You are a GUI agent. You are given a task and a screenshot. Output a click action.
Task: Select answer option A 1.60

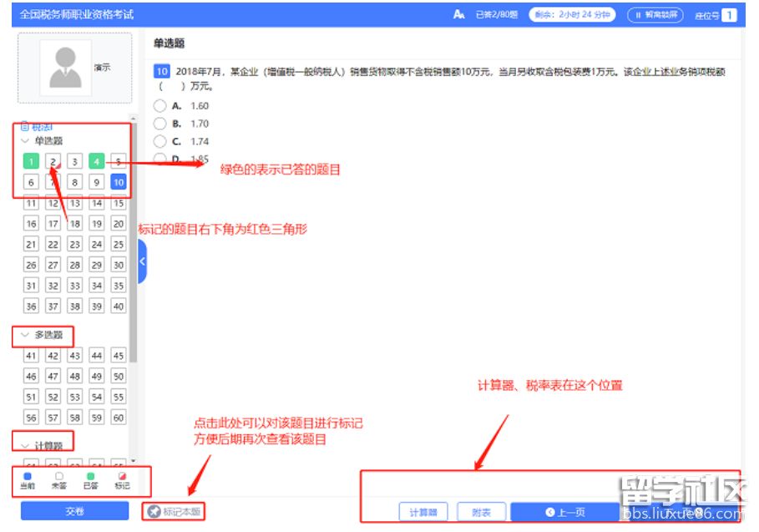pos(160,106)
